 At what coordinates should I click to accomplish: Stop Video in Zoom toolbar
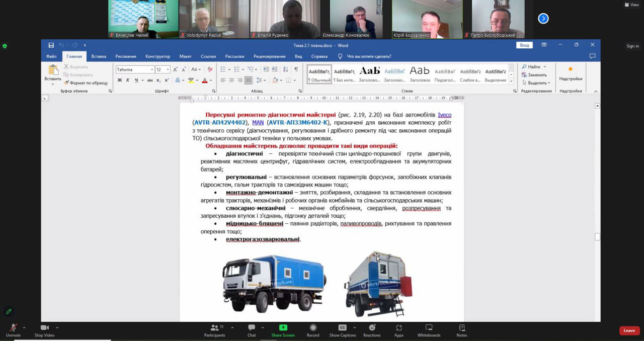tap(45, 330)
